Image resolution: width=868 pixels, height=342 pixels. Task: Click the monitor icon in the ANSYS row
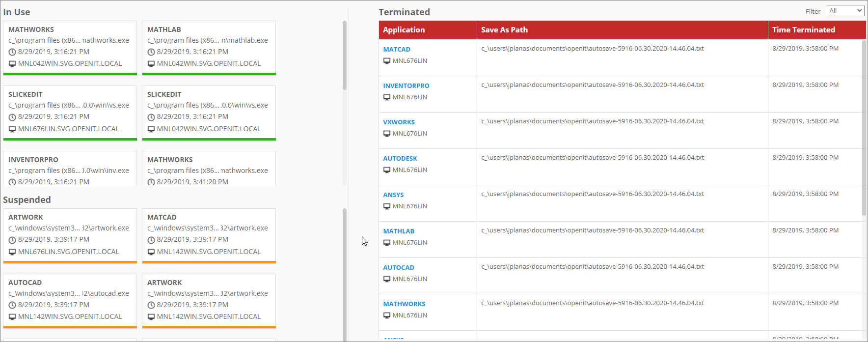[x=387, y=206]
